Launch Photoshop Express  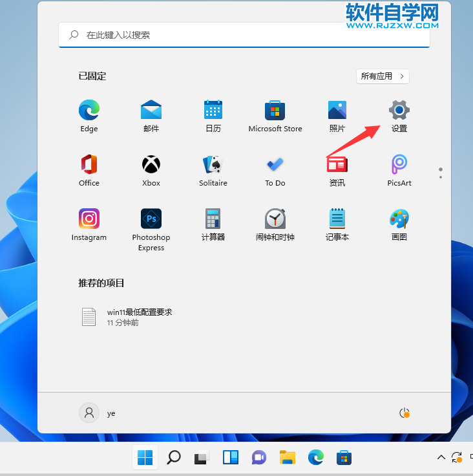click(151, 230)
